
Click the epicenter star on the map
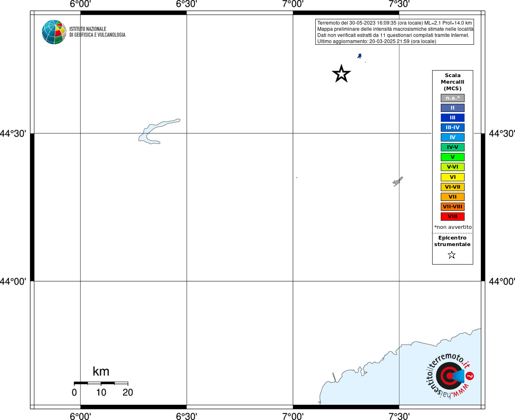pos(341,74)
